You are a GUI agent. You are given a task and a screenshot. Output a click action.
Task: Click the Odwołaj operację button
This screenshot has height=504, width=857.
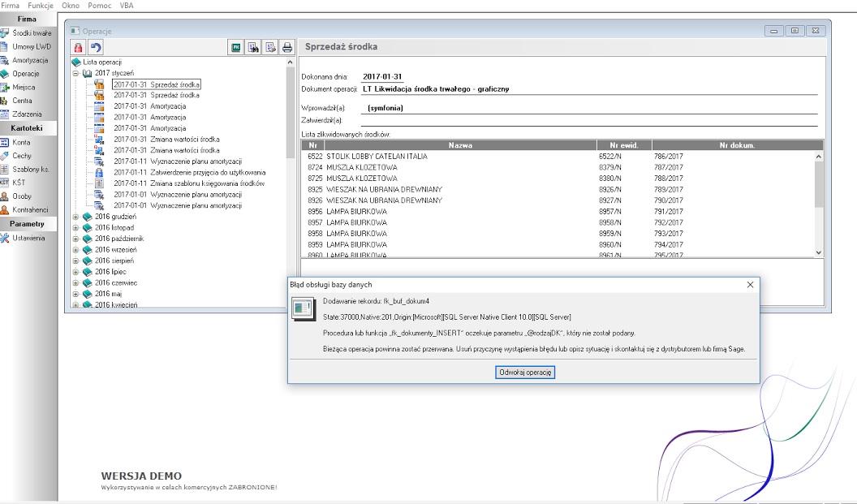tap(526, 372)
